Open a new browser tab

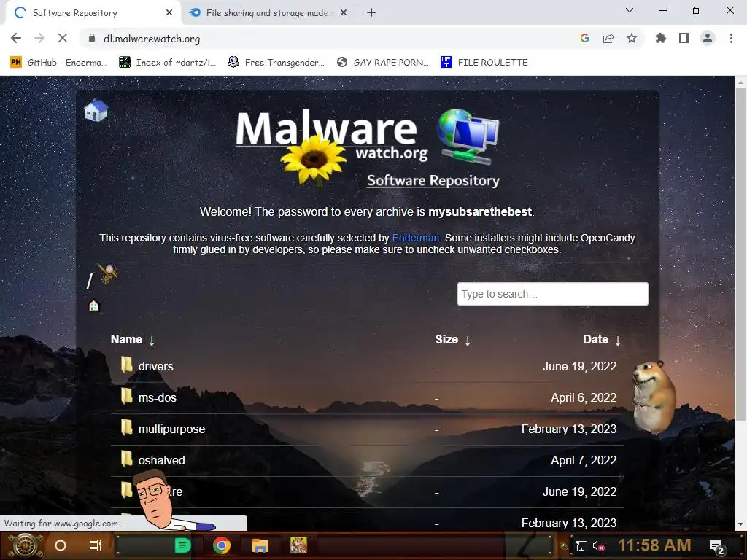click(371, 13)
